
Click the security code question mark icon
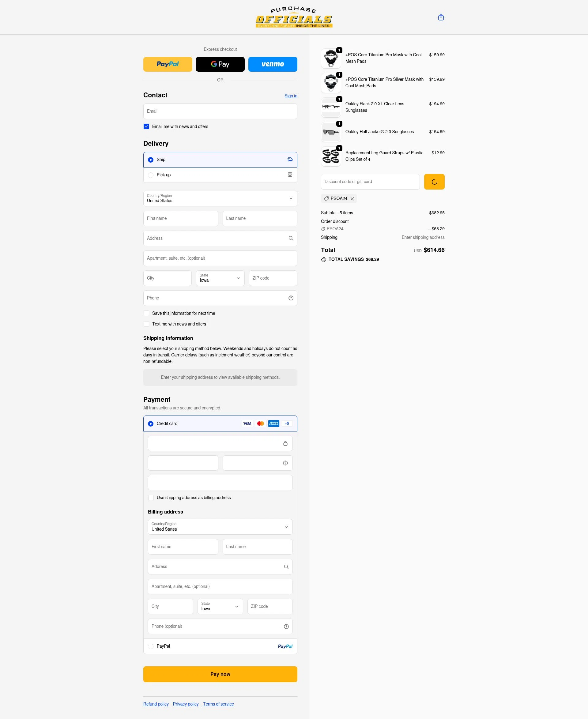[x=285, y=463]
